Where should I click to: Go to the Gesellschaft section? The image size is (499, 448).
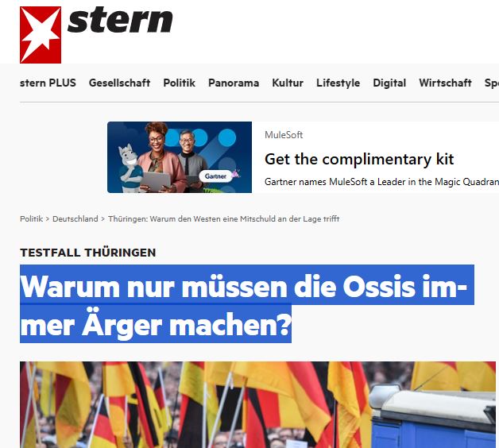119,83
